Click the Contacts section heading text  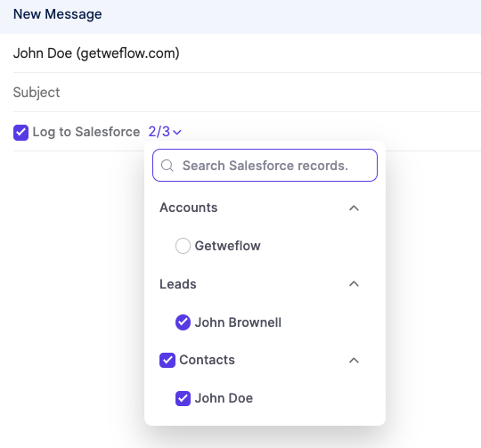click(207, 360)
